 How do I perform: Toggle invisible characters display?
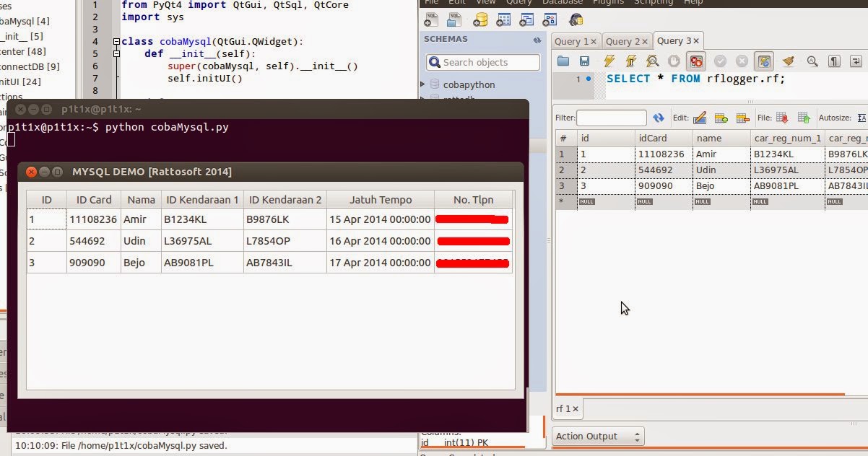pos(834,61)
